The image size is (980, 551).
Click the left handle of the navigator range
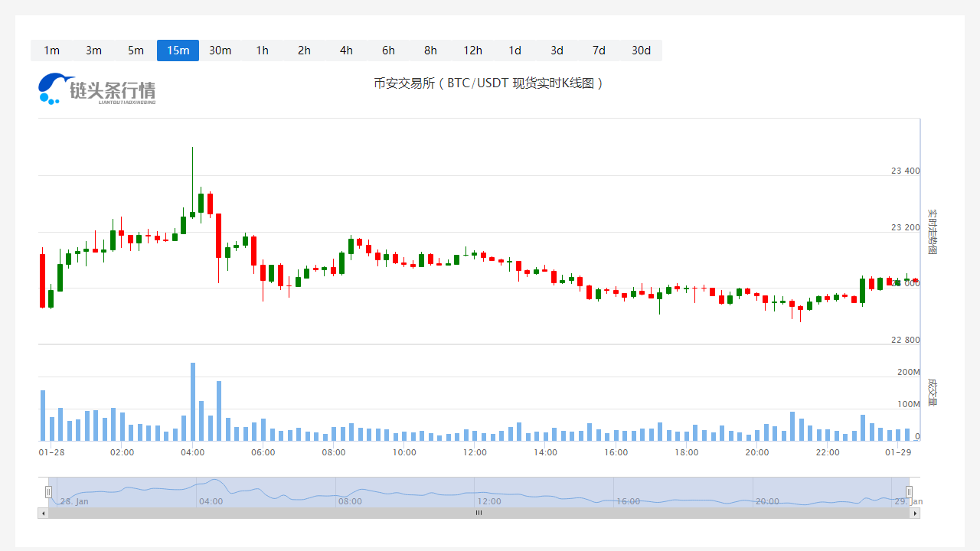pos(48,492)
